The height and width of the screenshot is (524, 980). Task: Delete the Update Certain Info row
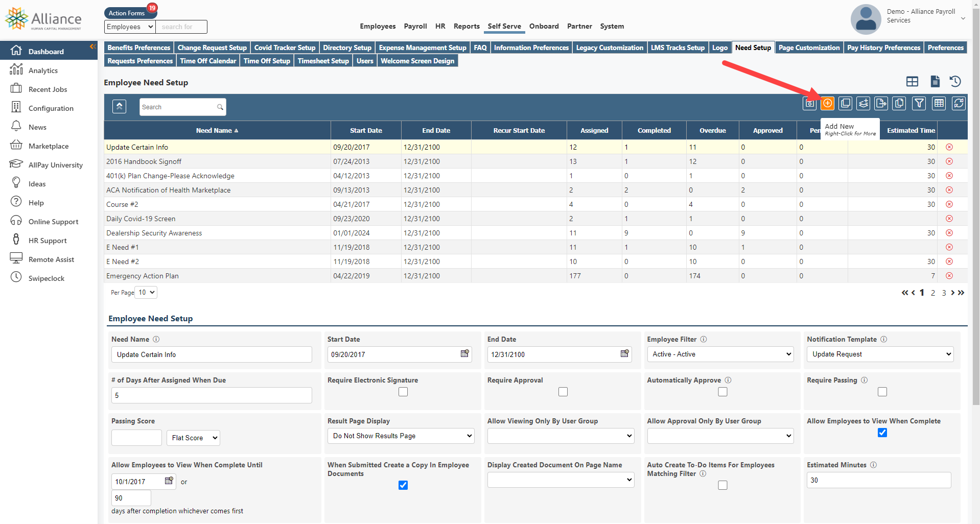(949, 147)
